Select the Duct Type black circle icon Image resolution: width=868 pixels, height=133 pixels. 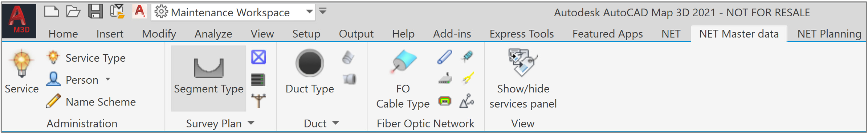pos(309,63)
